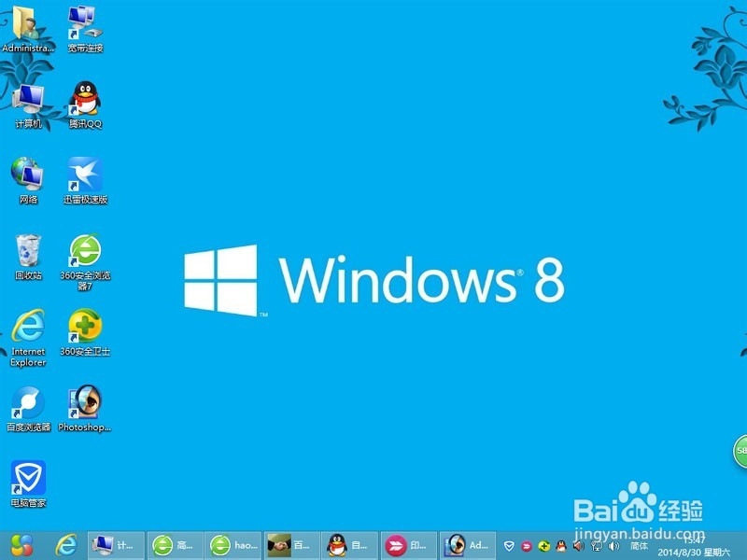Open 宽带连接 on the desktop

pyautogui.click(x=84, y=25)
